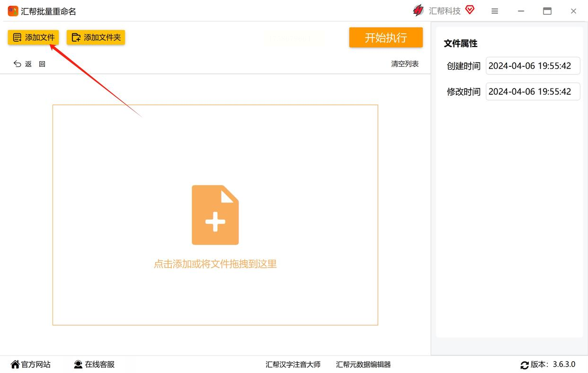588x373 pixels.
Task: Click the 添加文件夹 button
Action: pos(96,37)
